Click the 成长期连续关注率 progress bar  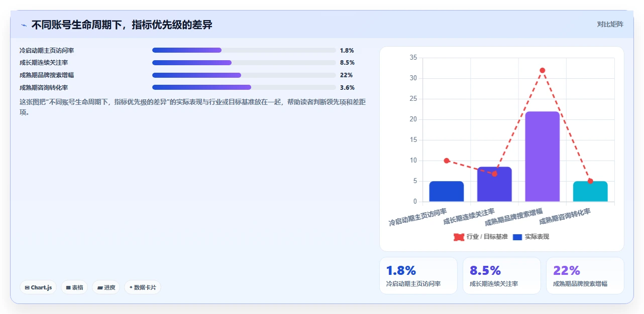[x=244, y=63]
